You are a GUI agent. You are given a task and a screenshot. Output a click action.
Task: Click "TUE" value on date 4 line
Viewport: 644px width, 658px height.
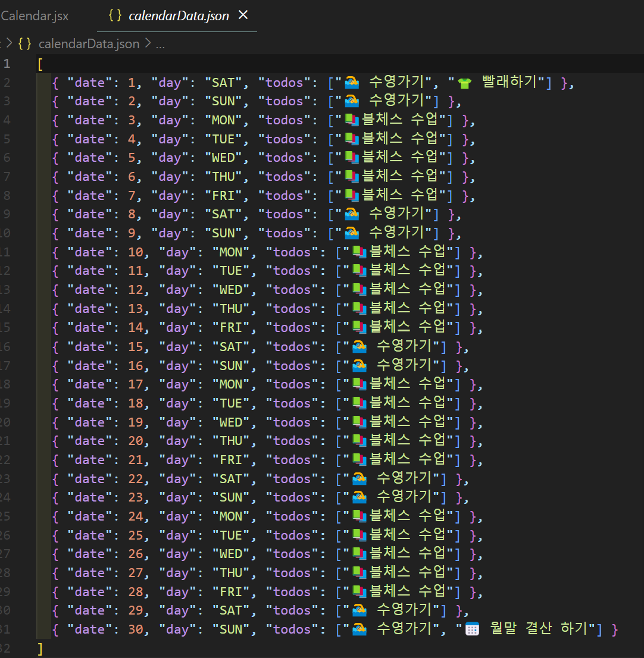pyautogui.click(x=223, y=139)
